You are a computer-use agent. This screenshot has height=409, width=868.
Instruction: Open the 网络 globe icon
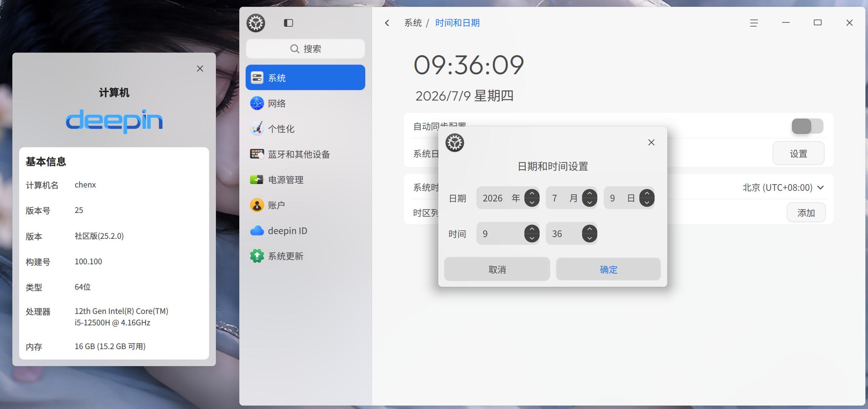(x=257, y=103)
